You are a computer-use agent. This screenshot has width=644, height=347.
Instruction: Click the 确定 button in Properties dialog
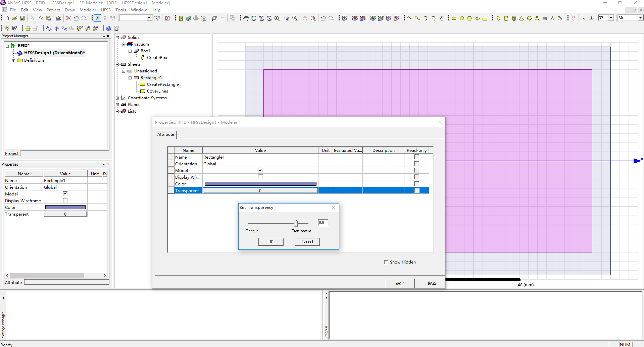[x=400, y=284]
